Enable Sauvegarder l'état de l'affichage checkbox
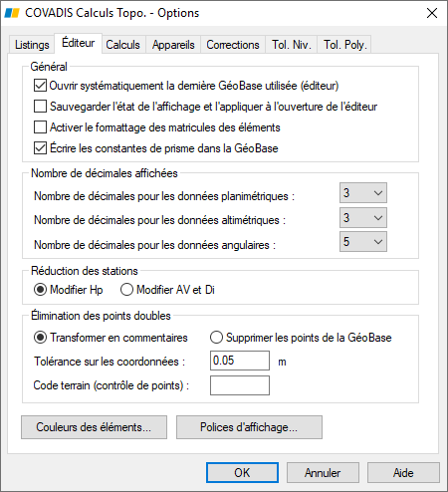This screenshot has height=492, width=448. pos(40,107)
